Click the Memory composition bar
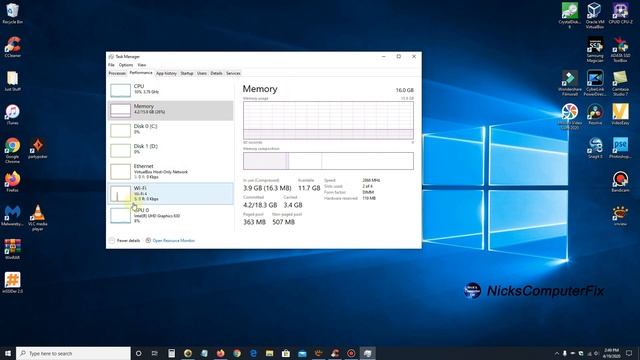The width and height of the screenshot is (640, 360). (328, 161)
